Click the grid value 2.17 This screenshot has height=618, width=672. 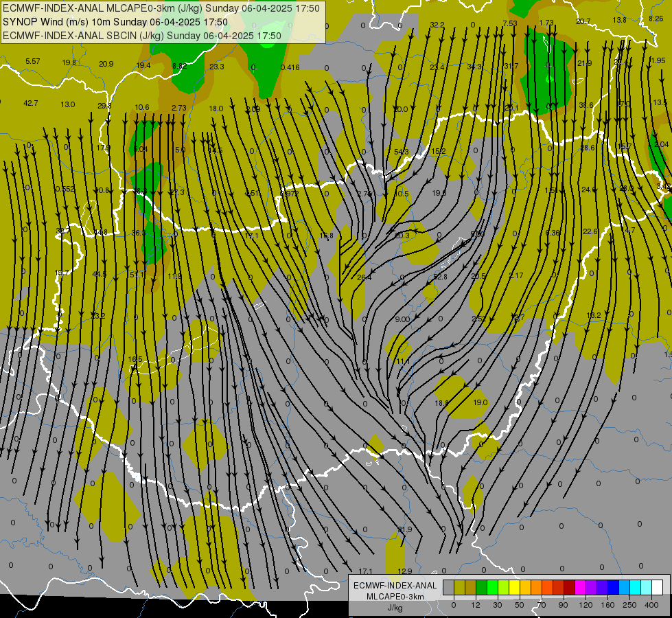(516, 275)
